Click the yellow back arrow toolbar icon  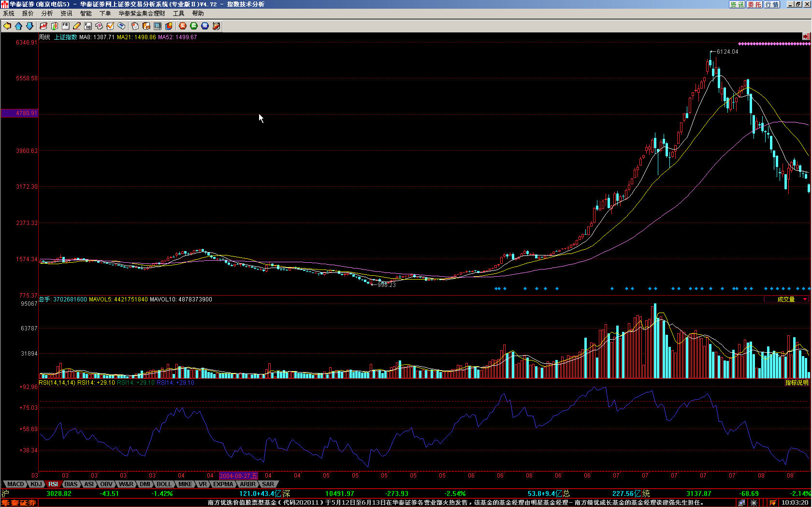pos(7,26)
